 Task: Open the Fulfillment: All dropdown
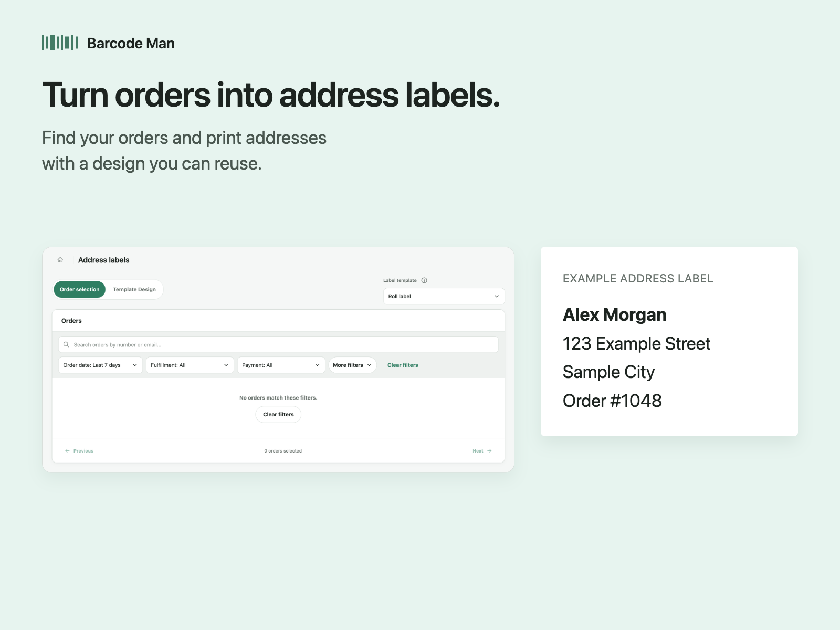[x=190, y=365]
